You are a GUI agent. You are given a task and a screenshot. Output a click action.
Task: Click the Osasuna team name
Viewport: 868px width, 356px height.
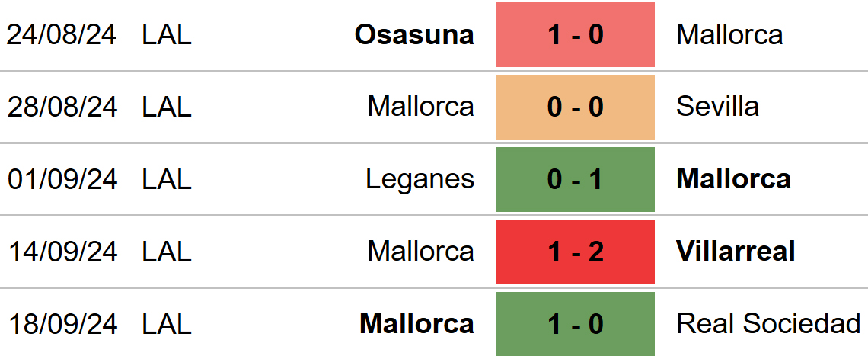pyautogui.click(x=414, y=34)
